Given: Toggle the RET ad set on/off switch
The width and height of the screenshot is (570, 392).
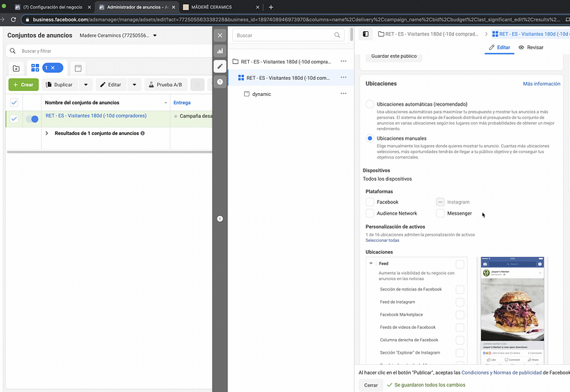Looking at the screenshot, I should click(32, 119).
